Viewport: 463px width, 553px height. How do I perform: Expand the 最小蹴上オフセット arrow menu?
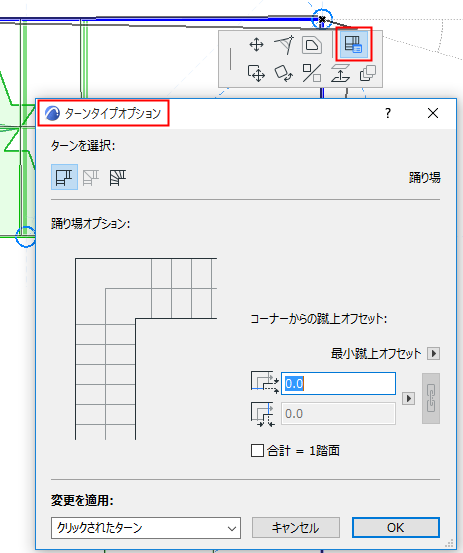click(x=433, y=353)
